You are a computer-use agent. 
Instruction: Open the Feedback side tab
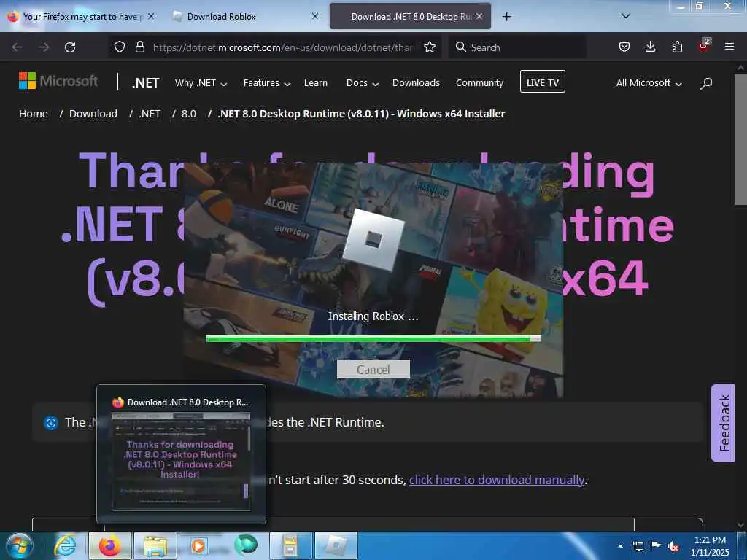click(x=723, y=423)
